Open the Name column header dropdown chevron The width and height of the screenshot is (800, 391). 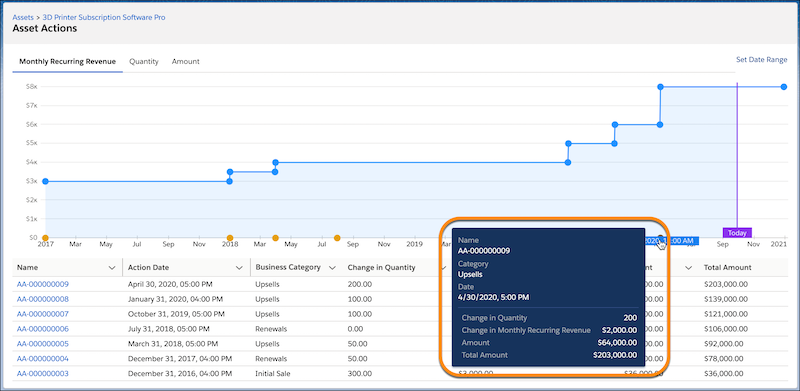click(x=112, y=267)
